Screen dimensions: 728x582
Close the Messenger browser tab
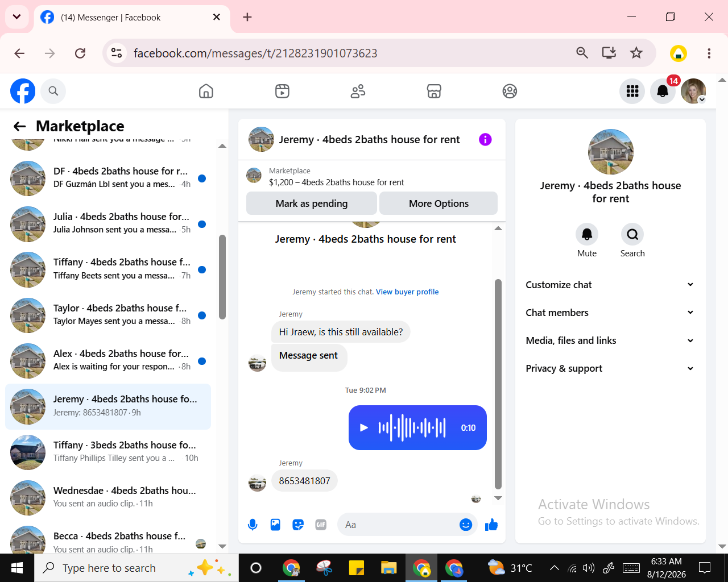[217, 17]
